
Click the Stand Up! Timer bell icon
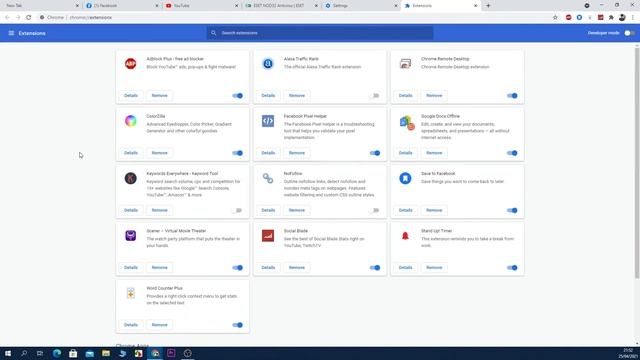(x=405, y=236)
